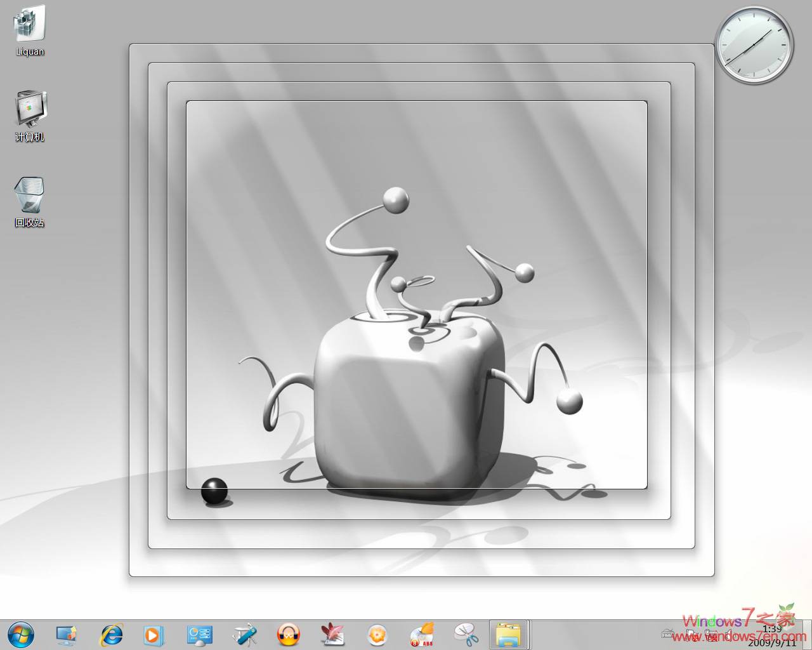
Task: Open the taskbar date and time display
Action: point(772,636)
